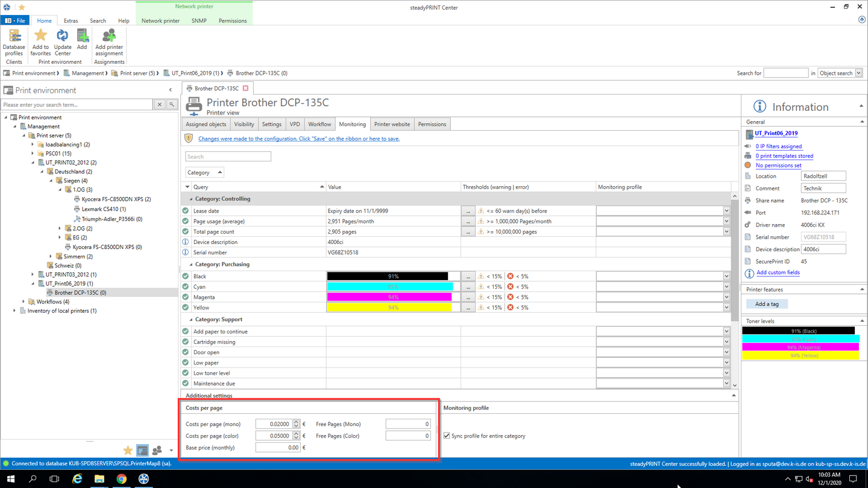
Task: Click 0 IP filters assigned link
Action: [x=779, y=146]
